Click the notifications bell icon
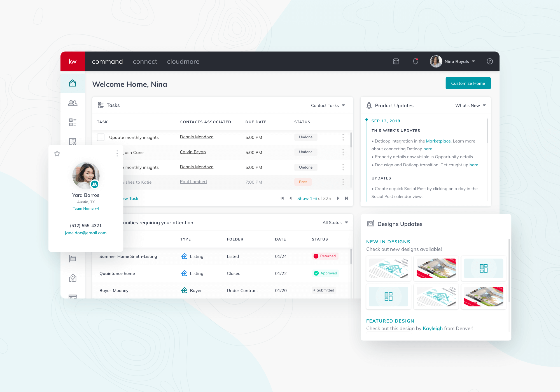 coord(416,61)
